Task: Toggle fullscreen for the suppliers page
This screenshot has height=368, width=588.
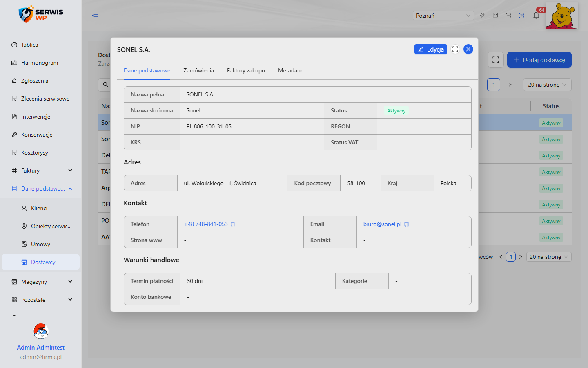Action: coord(496,60)
